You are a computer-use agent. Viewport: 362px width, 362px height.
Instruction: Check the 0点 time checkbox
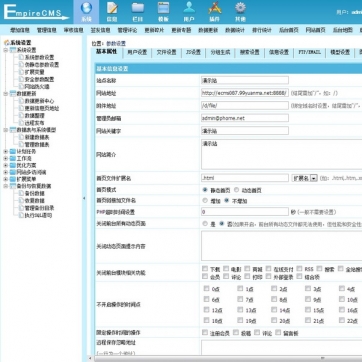coord(206,289)
